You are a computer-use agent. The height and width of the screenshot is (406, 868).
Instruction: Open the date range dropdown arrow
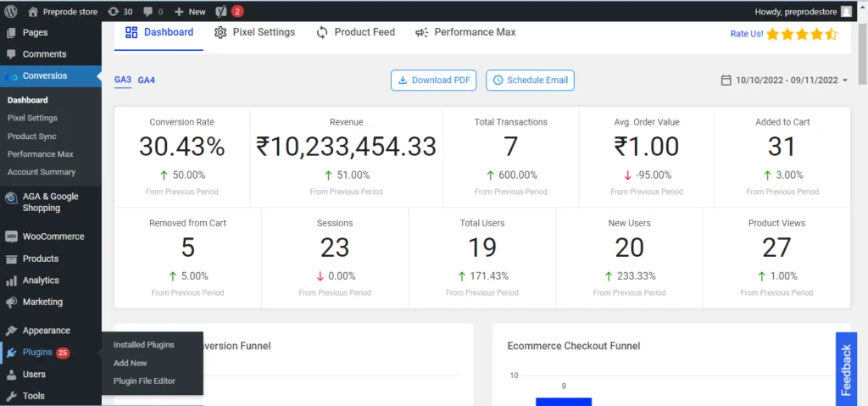[845, 81]
